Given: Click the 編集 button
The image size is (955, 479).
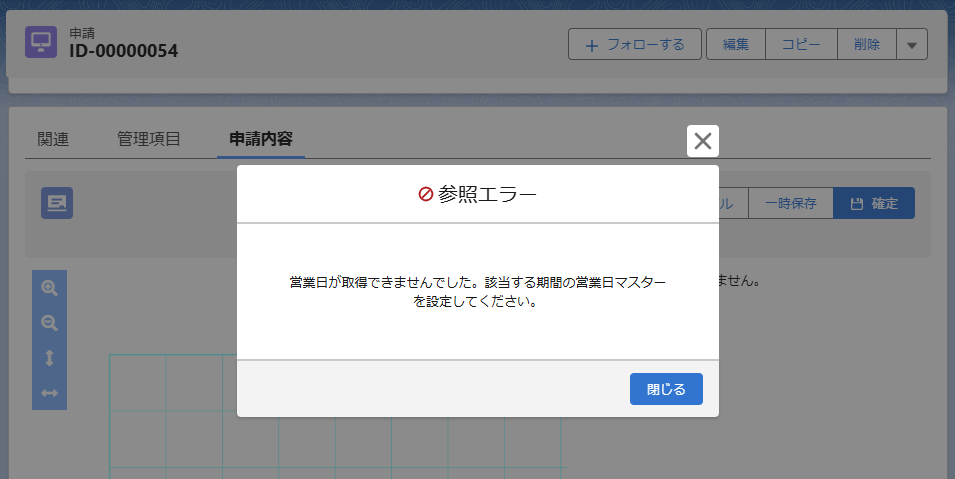Looking at the screenshot, I should pyautogui.click(x=736, y=44).
